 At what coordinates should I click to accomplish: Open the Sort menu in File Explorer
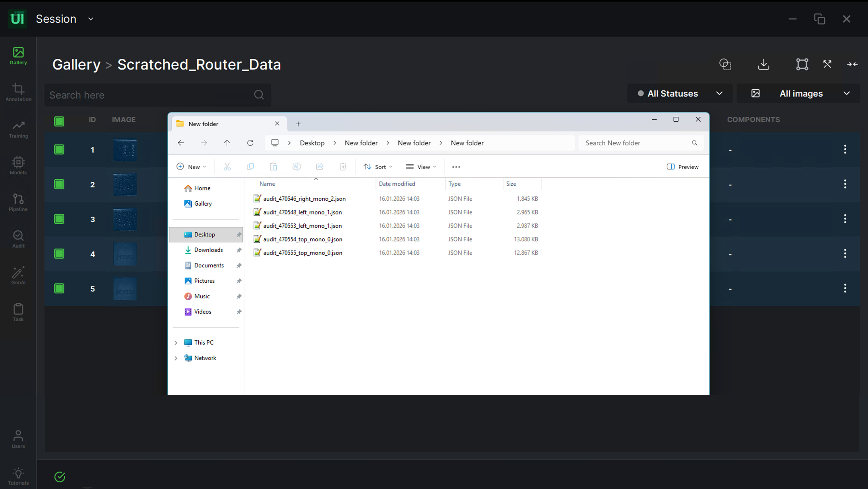[x=378, y=167]
